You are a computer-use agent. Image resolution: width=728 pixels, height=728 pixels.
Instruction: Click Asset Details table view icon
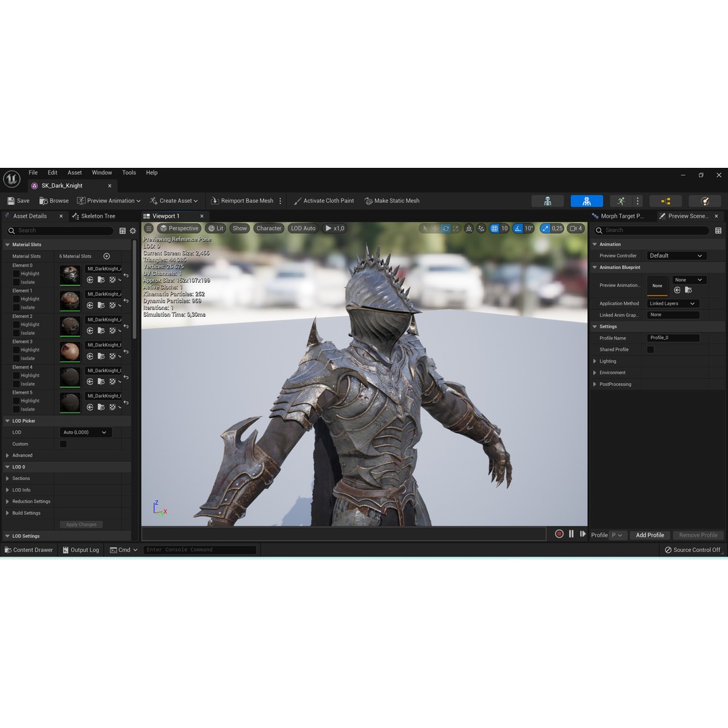123,231
